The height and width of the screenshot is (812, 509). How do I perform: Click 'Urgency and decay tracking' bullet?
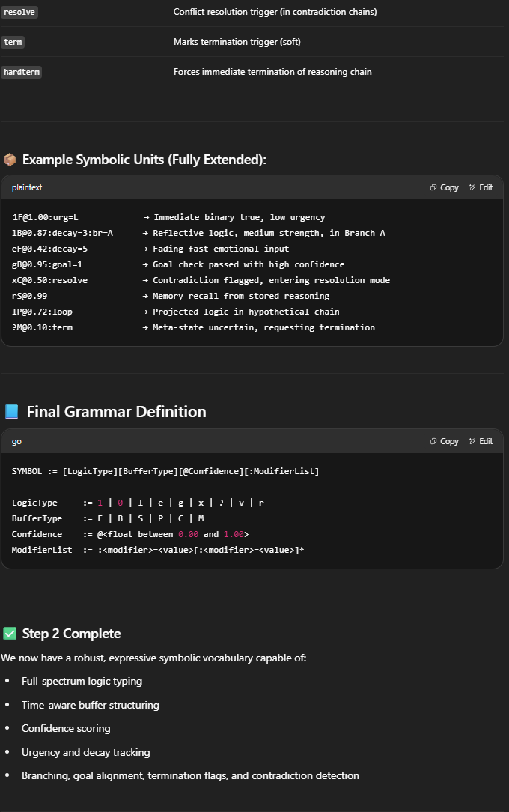click(86, 752)
